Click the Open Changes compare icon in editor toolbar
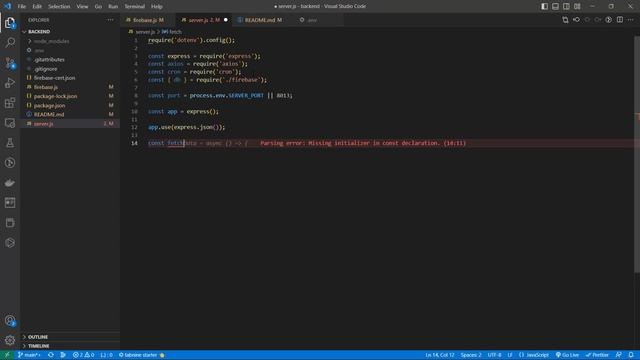 (x=565, y=20)
